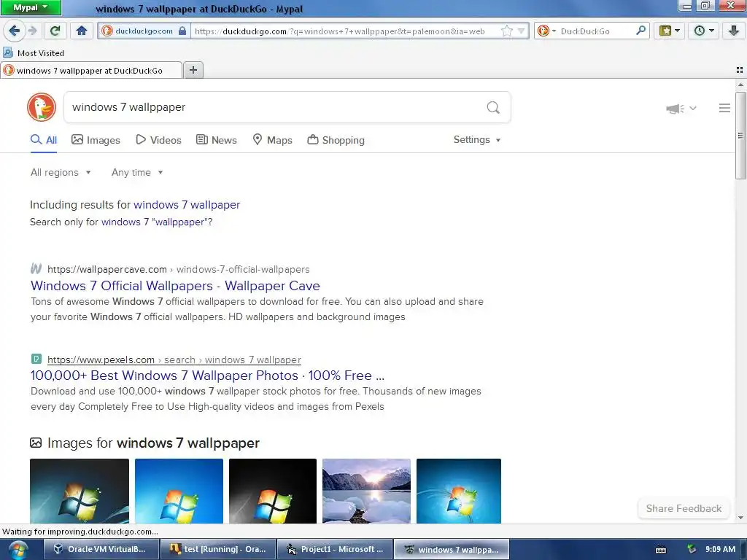Click the 9:09 AM system clock

pyautogui.click(x=720, y=549)
